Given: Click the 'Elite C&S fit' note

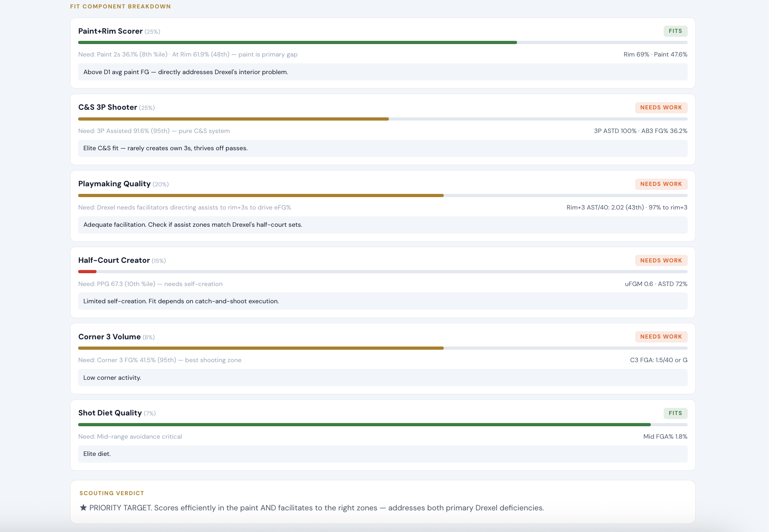Looking at the screenshot, I should coord(383,148).
